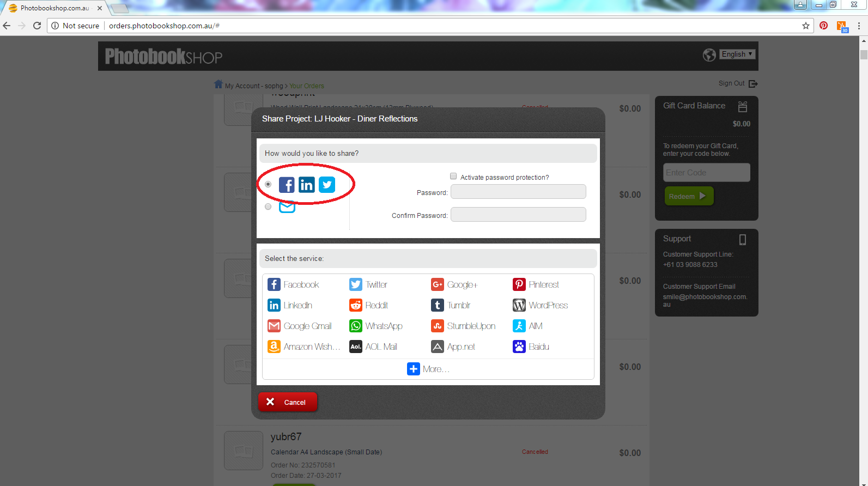The image size is (868, 486).
Task: Click the yubr67 order thumbnail
Action: point(244,451)
